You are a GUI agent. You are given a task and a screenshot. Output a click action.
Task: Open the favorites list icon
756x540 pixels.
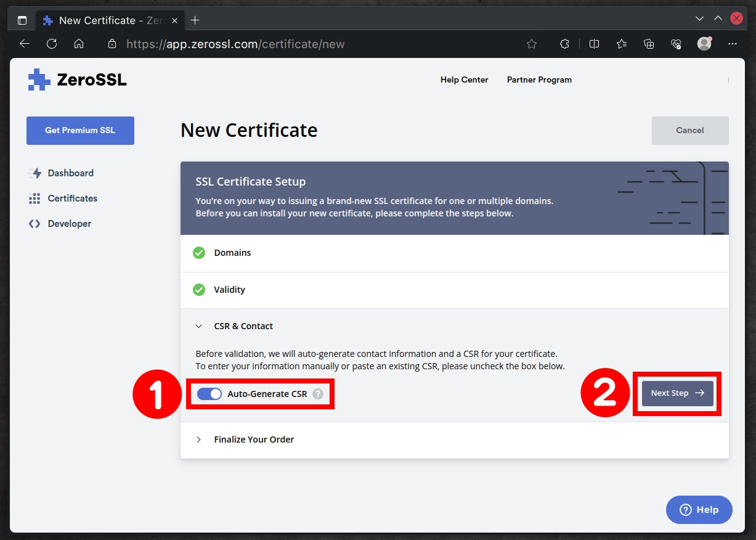coord(622,44)
